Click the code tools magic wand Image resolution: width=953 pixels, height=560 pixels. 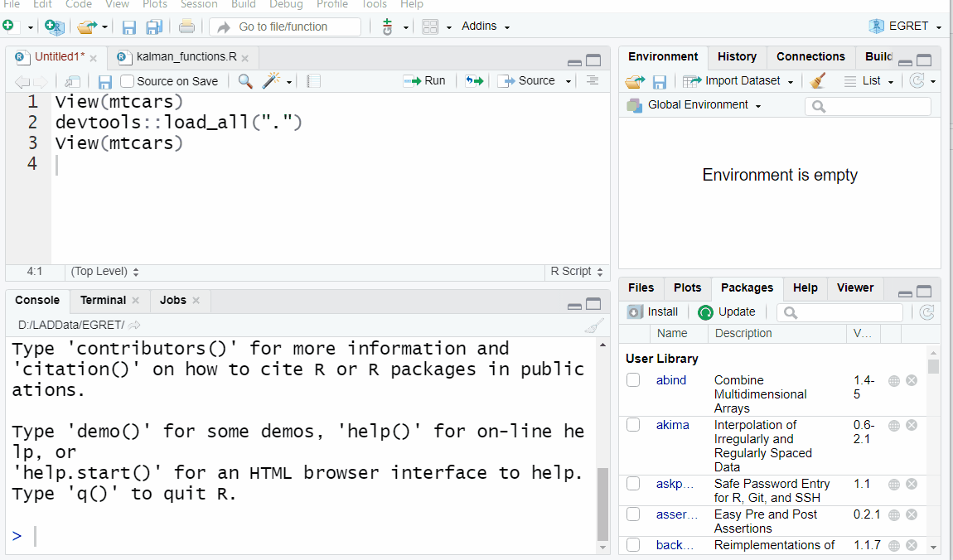point(271,81)
